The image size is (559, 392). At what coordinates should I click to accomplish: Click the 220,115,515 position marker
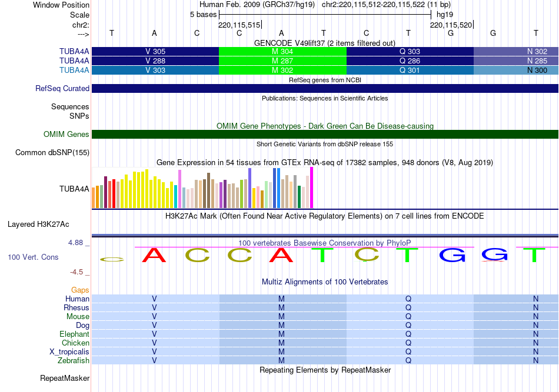click(239, 25)
